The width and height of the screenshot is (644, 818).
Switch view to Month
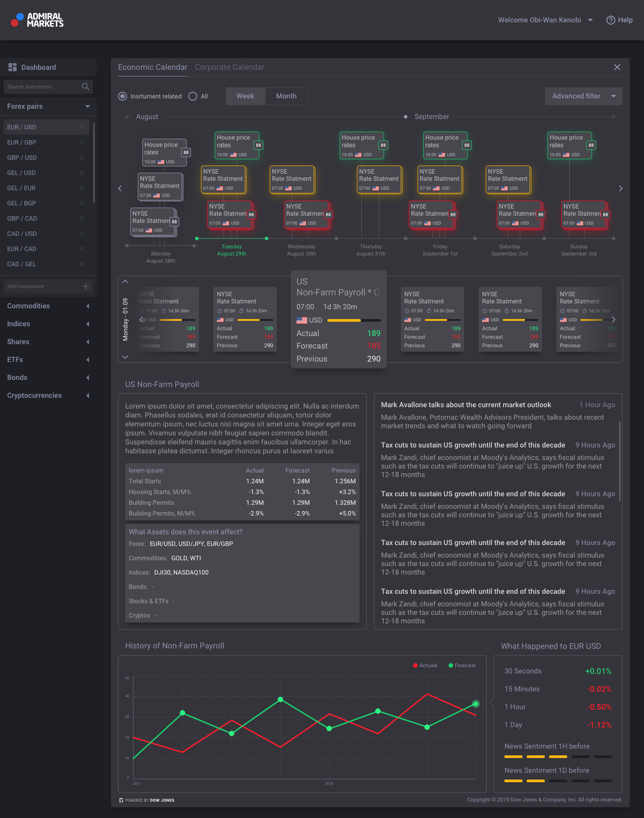tap(286, 96)
